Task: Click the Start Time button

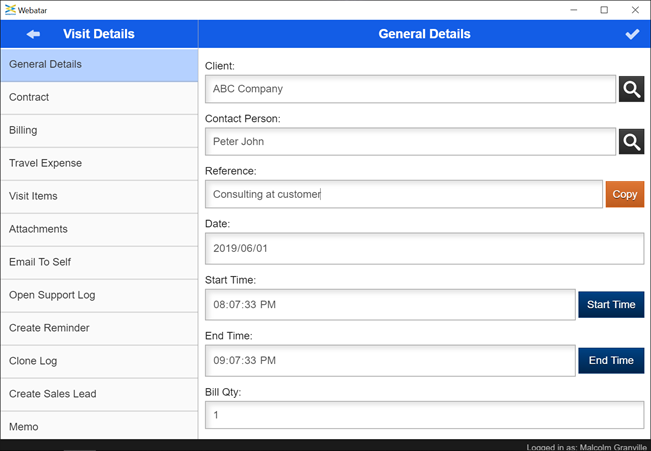Action: 610,305
